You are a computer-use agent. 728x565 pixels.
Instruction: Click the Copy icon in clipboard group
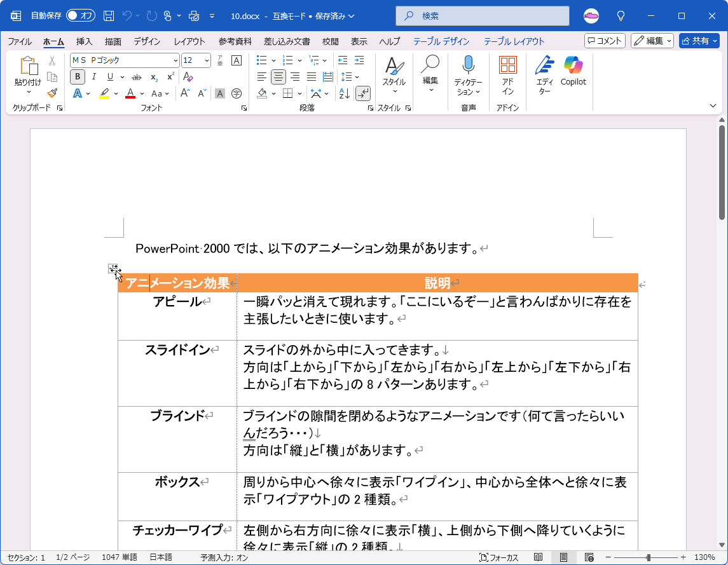(x=52, y=77)
